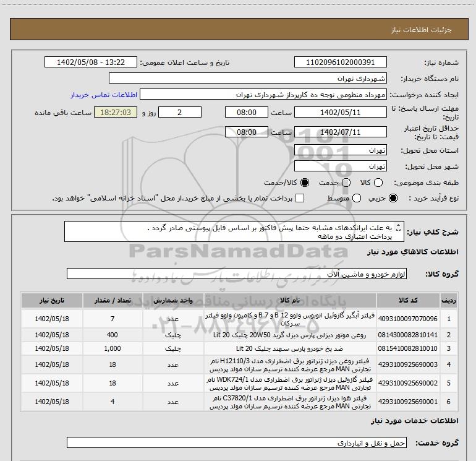Click quantity 1,000 in the antifreeze row
Image resolution: width=476 pixels, height=461 pixels.
113,348
